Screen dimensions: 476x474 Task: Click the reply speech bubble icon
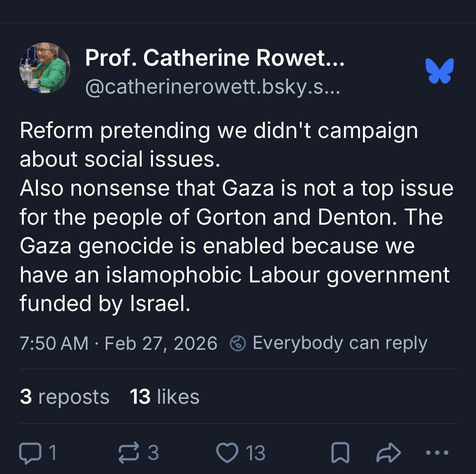point(30,453)
